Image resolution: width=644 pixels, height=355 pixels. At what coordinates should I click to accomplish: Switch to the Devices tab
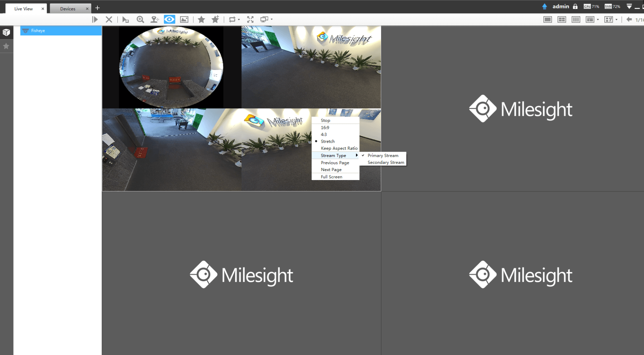pos(68,9)
